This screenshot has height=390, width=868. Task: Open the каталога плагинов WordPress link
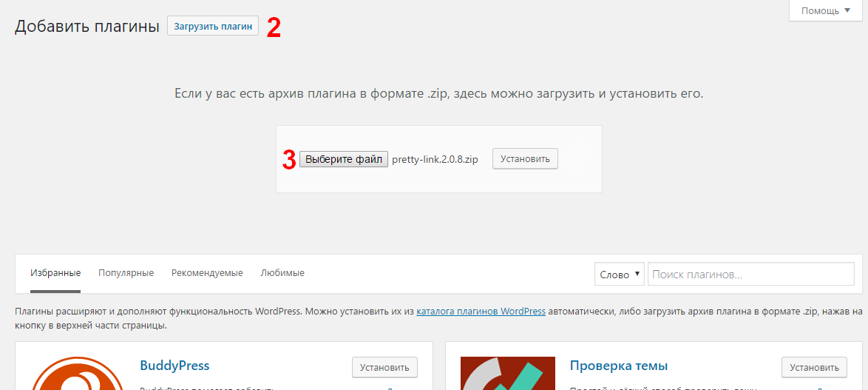click(x=481, y=312)
